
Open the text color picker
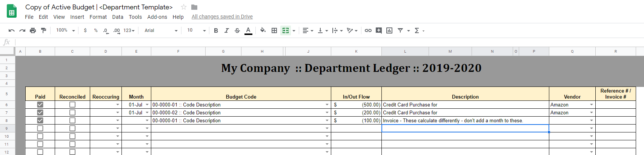pyautogui.click(x=248, y=30)
